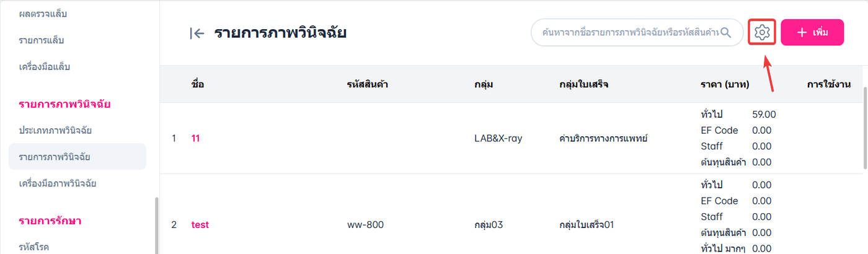Open ผลตรวจแล็บ in the sidebar
Image resolution: width=868 pixels, height=254 pixels.
43,13
